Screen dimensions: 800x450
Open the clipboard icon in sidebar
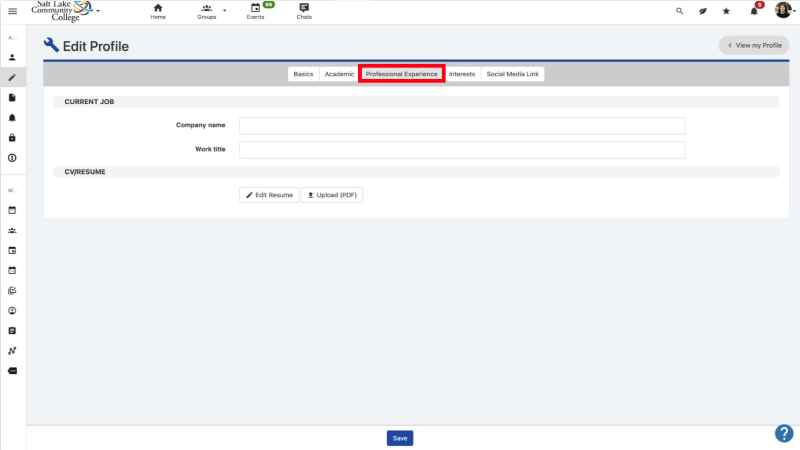point(12,331)
